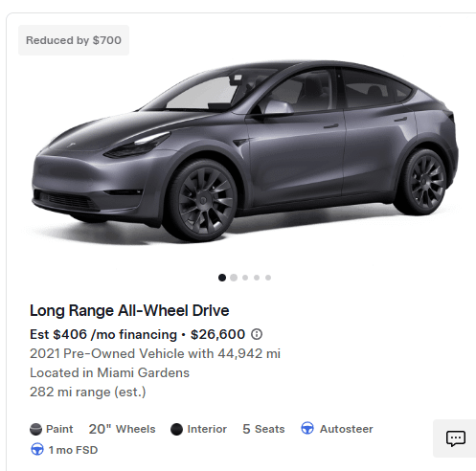
Task: Click the price info circle icon
Action: [257, 334]
